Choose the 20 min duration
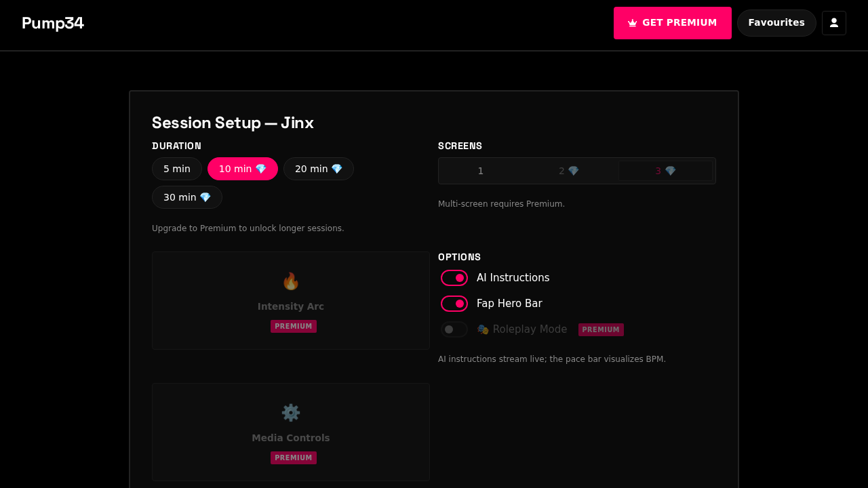This screenshot has width=868, height=488. click(x=319, y=169)
